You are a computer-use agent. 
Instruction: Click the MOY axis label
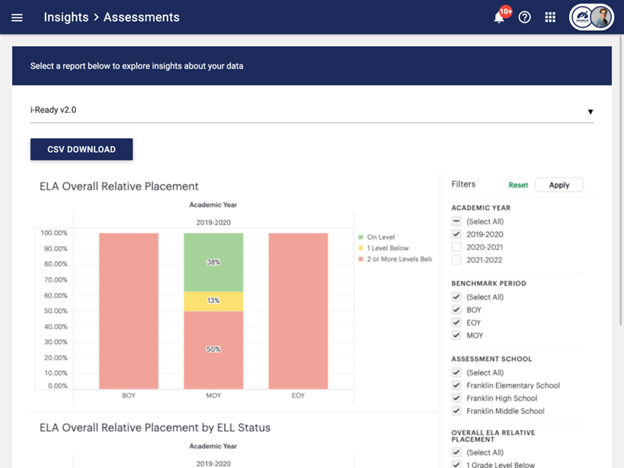(x=213, y=396)
